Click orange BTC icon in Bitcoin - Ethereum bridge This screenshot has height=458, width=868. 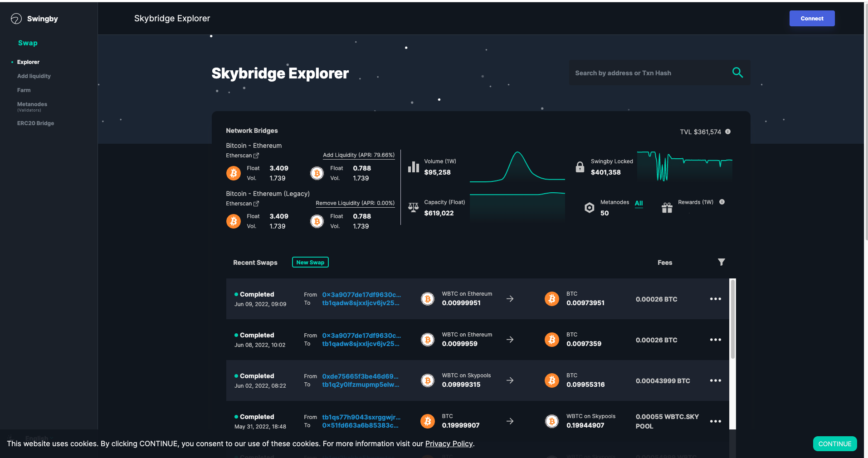click(234, 173)
